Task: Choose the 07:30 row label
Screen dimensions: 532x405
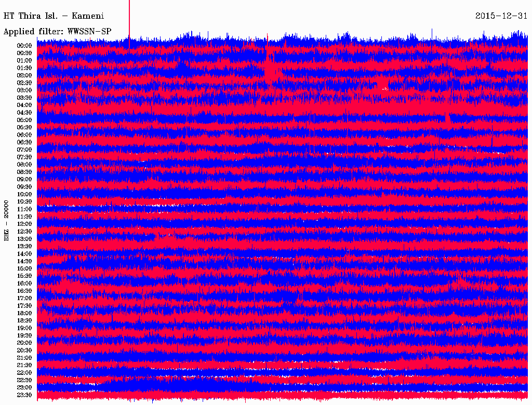Action: click(x=24, y=157)
